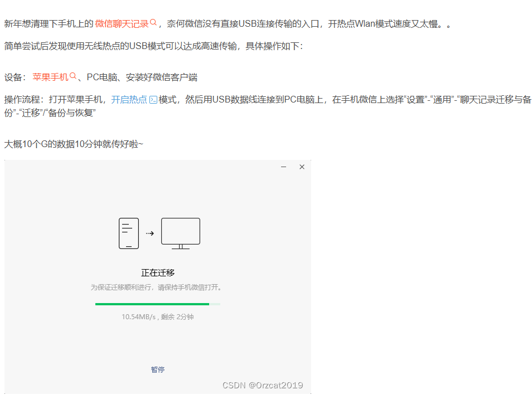Minimize the WeChat migration window
The image size is (532, 400).
(x=284, y=167)
